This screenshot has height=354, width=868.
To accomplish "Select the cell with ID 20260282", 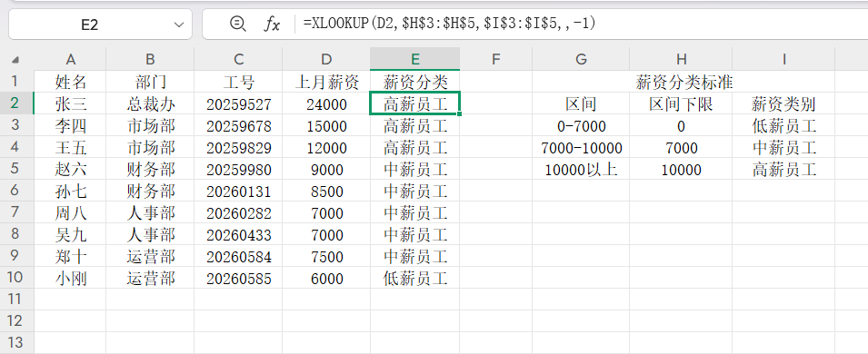I will pos(238,212).
